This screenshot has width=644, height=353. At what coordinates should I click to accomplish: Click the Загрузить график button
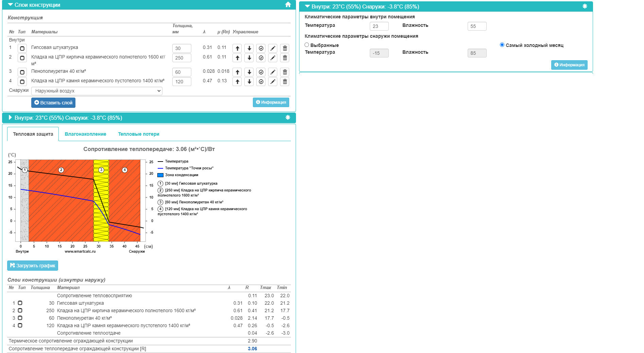pyautogui.click(x=33, y=266)
